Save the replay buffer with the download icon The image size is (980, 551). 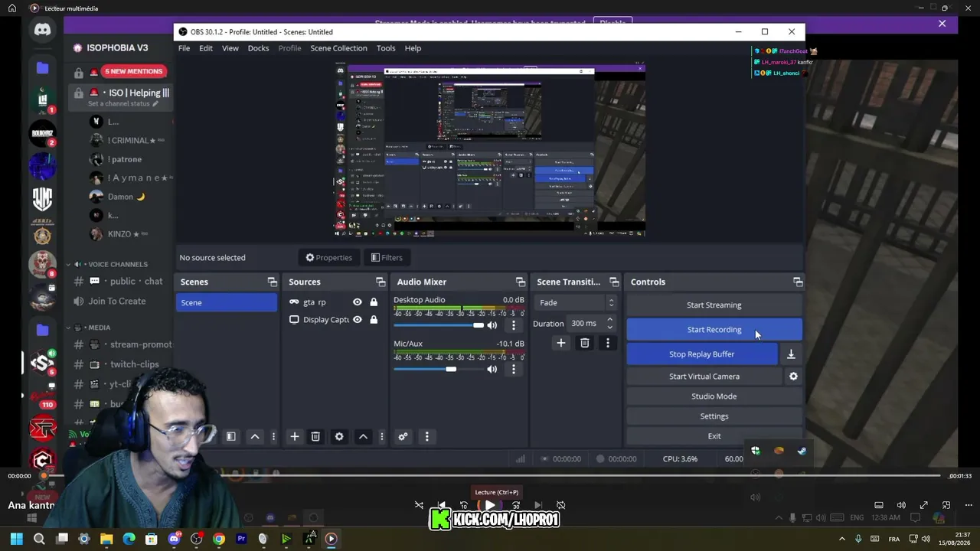point(791,354)
